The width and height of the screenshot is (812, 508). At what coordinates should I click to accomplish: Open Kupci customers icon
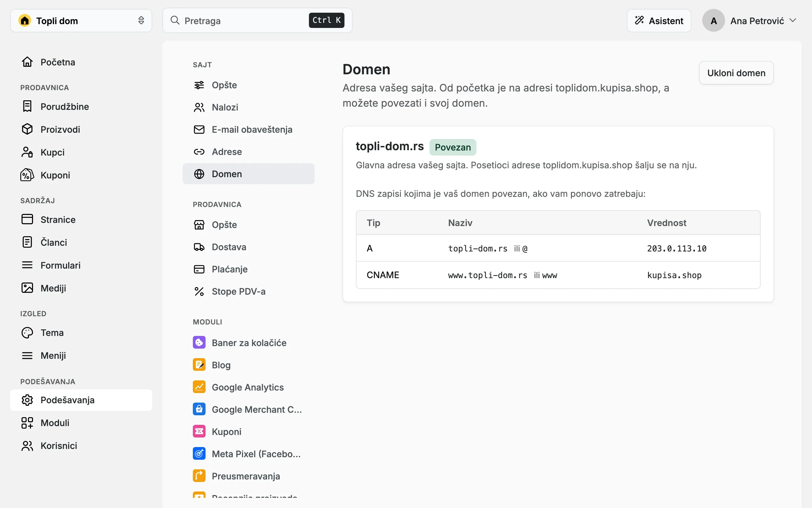coord(27,152)
